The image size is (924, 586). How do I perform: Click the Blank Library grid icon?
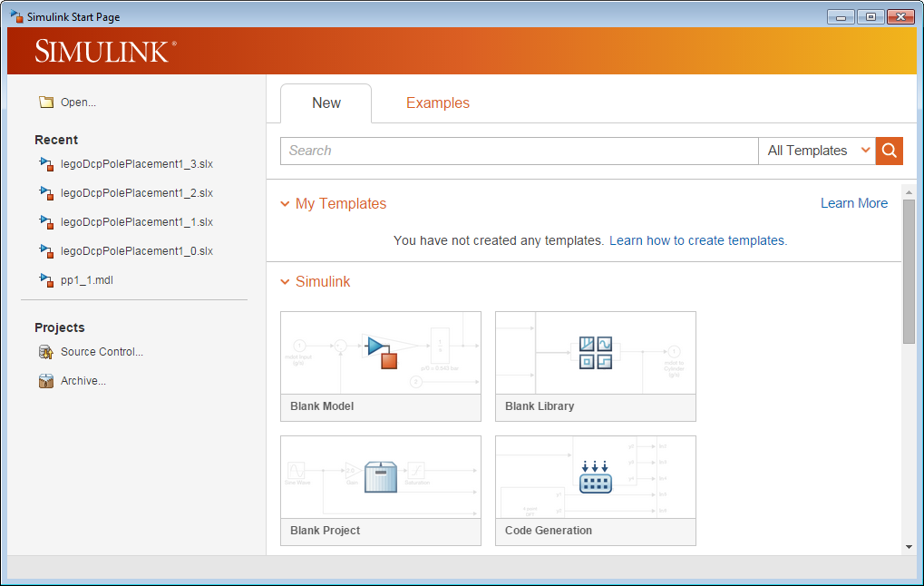click(595, 353)
